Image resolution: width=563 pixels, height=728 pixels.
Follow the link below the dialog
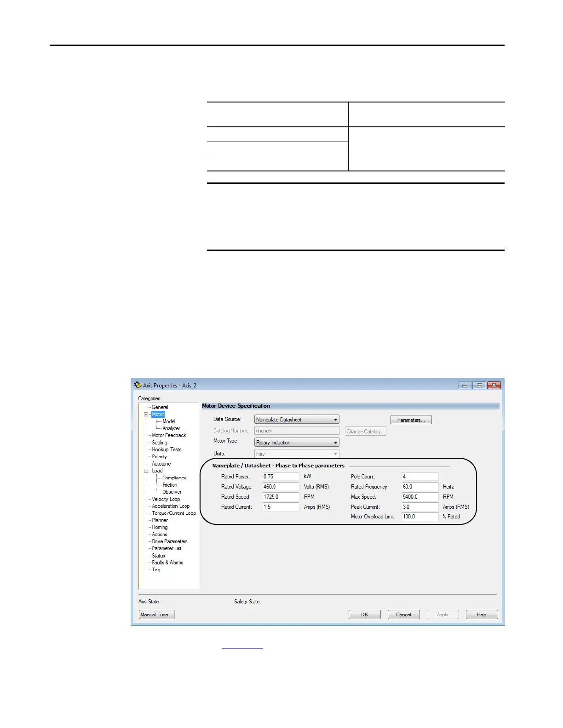[242, 646]
